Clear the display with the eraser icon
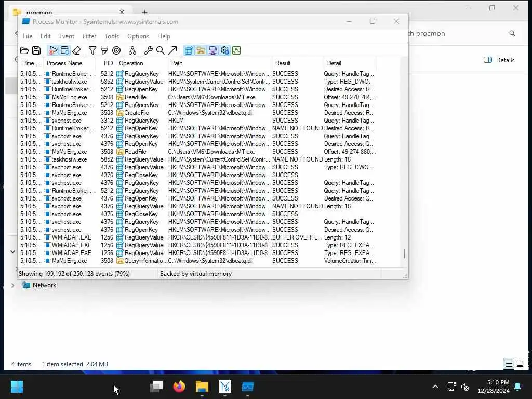532x399 pixels. coord(77,50)
